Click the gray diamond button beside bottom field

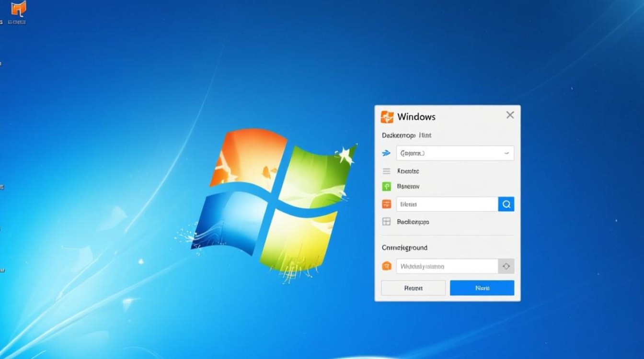[506, 266]
